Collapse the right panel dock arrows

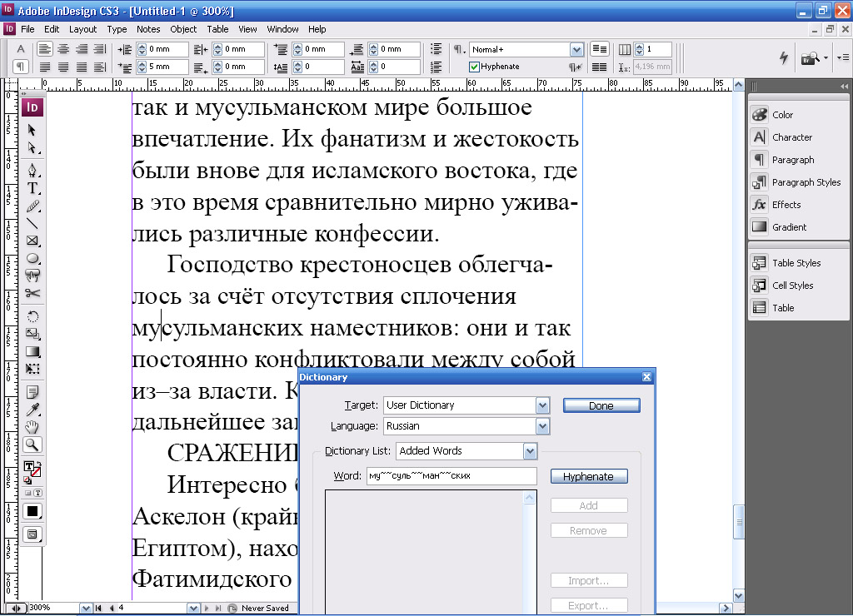click(844, 86)
